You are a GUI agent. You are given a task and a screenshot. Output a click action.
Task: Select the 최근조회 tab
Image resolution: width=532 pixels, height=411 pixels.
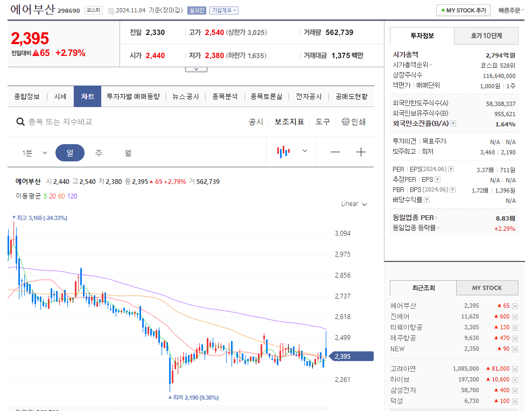click(x=423, y=288)
